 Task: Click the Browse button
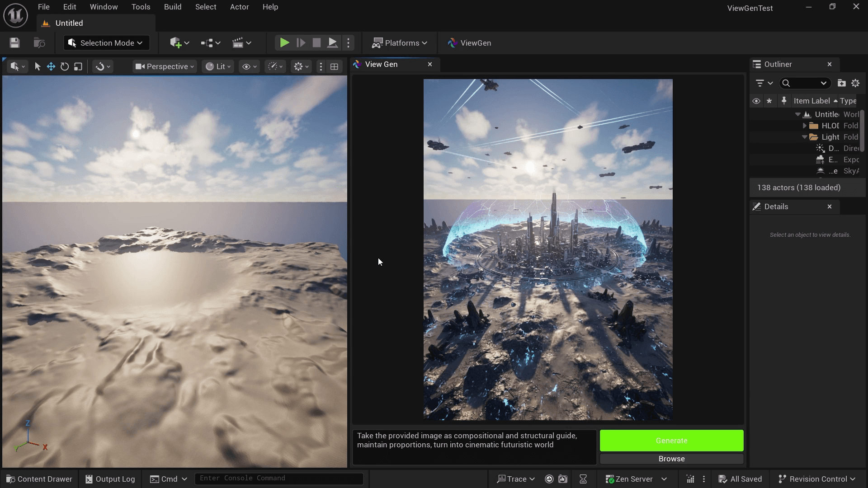point(671,459)
